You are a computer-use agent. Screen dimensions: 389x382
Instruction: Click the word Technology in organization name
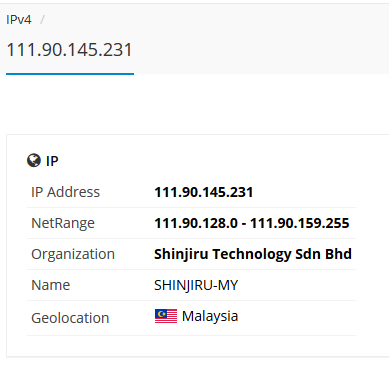252,254
